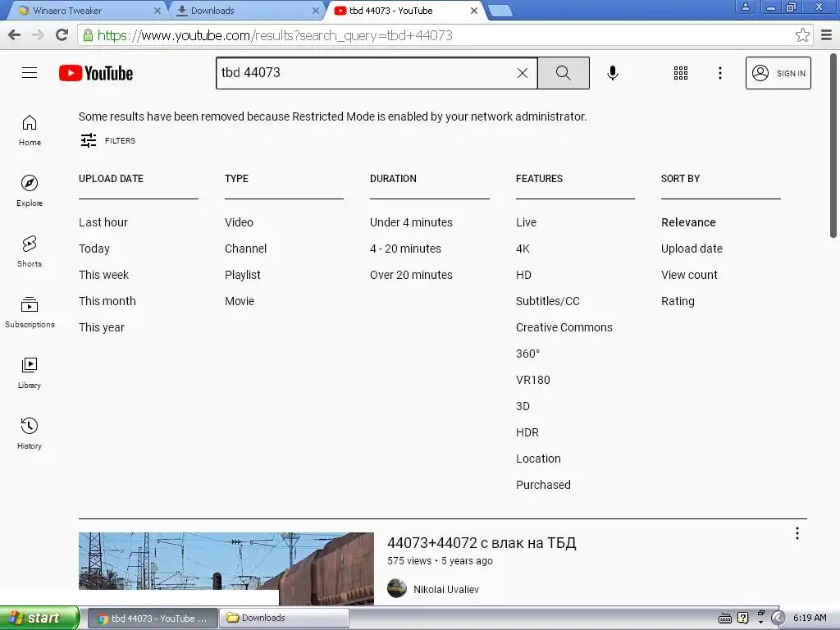
Task: Collapse the FILTERS panel
Action: [107, 140]
